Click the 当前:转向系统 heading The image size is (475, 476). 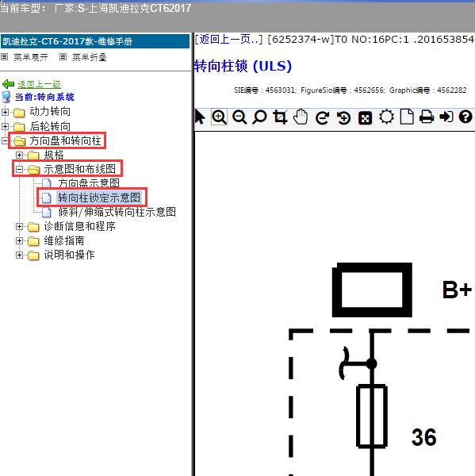pyautogui.click(x=44, y=97)
